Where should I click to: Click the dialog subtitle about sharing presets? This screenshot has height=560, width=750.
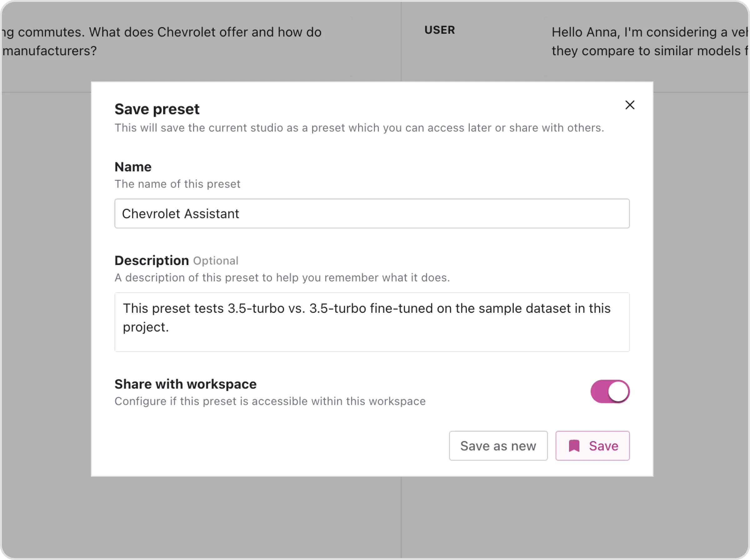[x=359, y=128]
